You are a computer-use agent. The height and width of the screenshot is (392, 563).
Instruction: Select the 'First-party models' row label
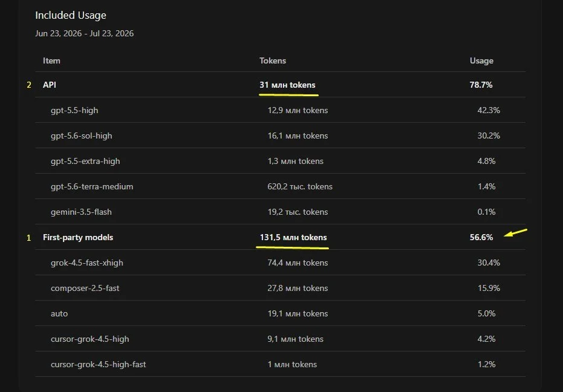(x=78, y=238)
